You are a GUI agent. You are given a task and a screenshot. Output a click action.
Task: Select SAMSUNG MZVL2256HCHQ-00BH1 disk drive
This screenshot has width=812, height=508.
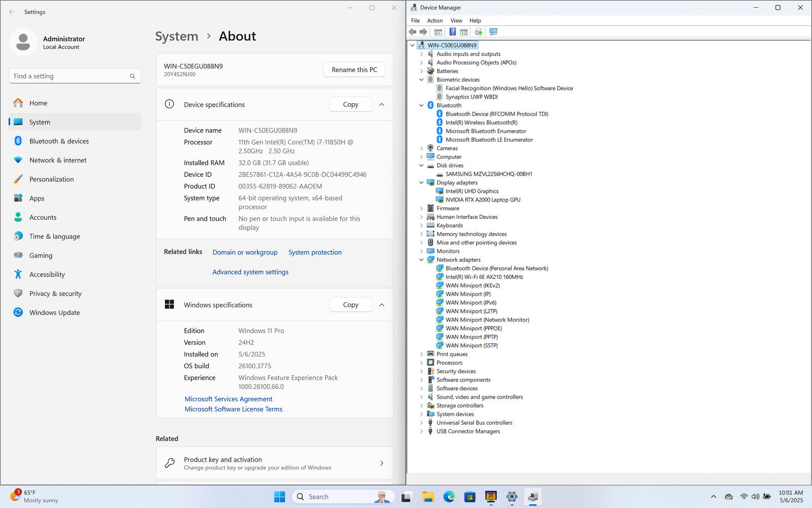click(x=489, y=174)
